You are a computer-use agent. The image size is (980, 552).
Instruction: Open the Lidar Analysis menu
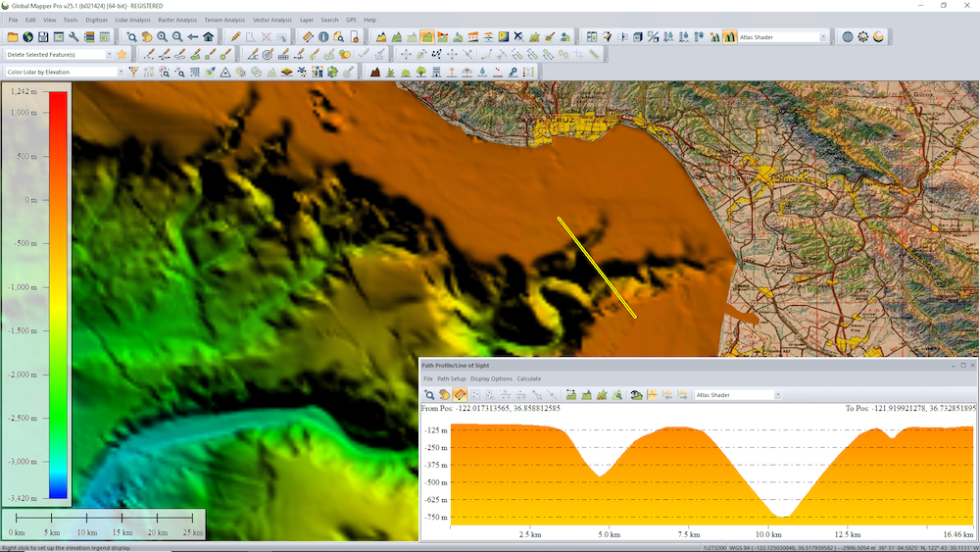132,20
